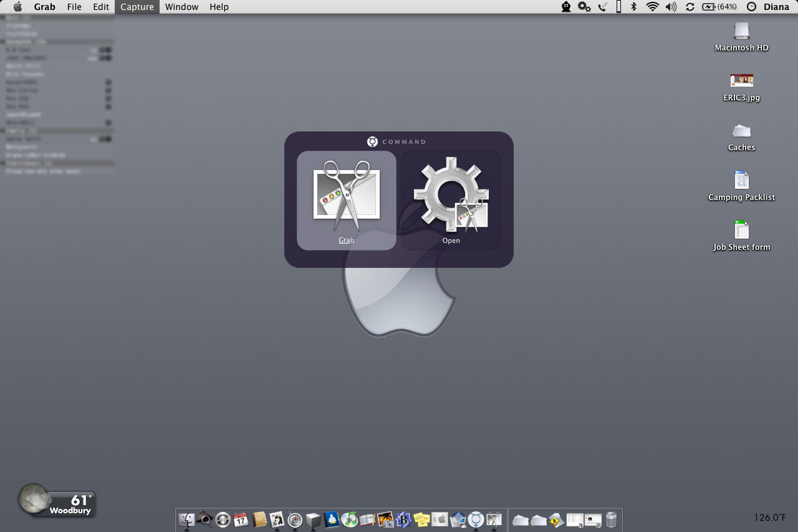Open the Bluetooth status menu

pos(634,7)
